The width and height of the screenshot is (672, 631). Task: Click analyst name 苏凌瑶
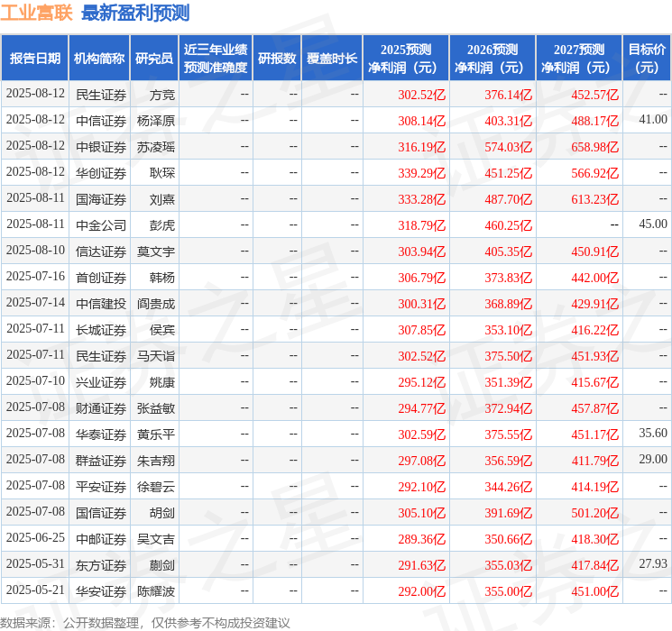(156, 147)
